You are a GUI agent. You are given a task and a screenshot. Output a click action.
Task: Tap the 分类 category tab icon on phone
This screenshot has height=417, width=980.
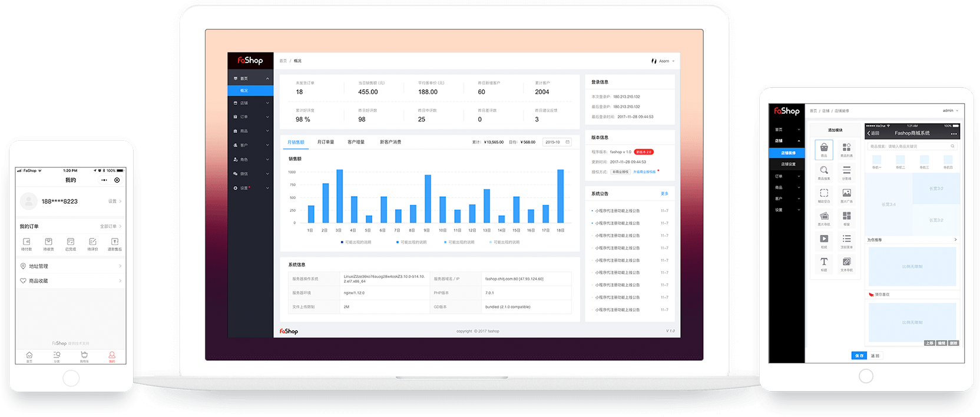point(57,355)
